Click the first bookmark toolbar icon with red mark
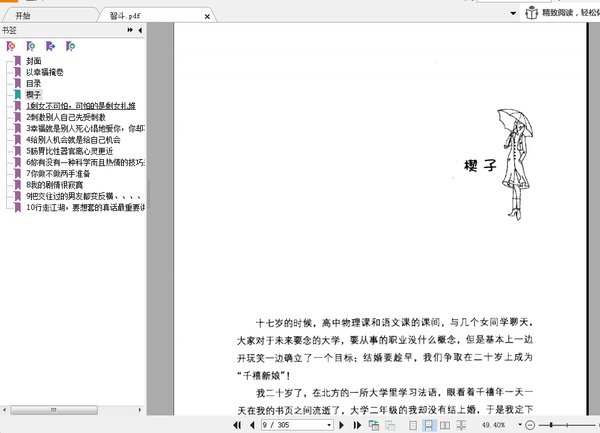600x433 pixels. point(11,46)
